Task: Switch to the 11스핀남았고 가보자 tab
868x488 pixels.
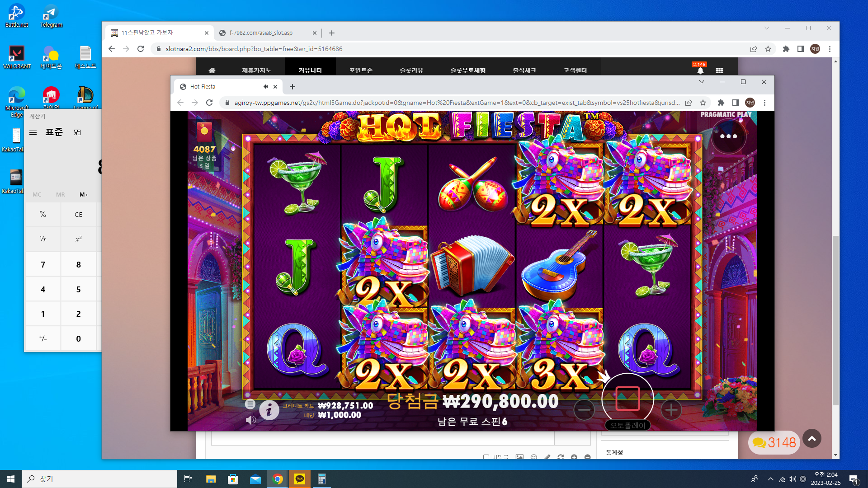Action: [159, 33]
